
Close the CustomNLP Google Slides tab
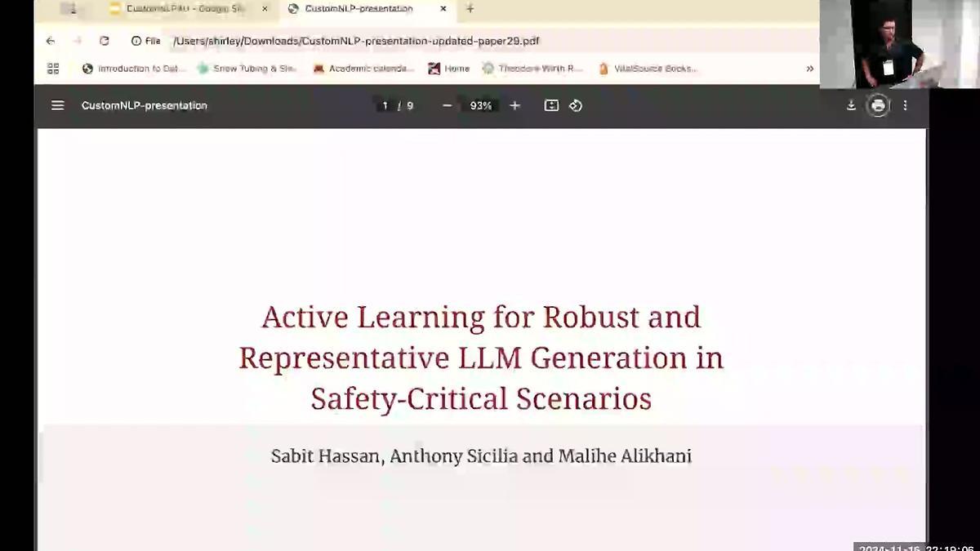(265, 9)
